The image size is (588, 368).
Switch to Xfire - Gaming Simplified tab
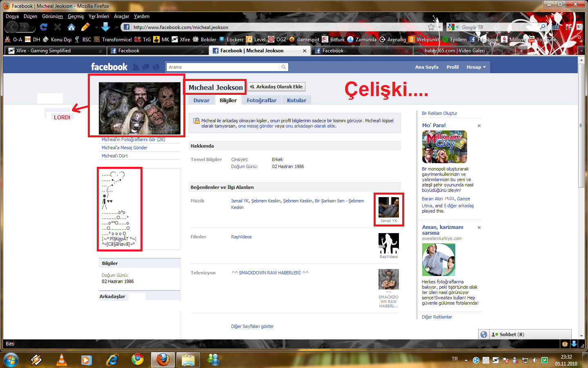[55, 51]
